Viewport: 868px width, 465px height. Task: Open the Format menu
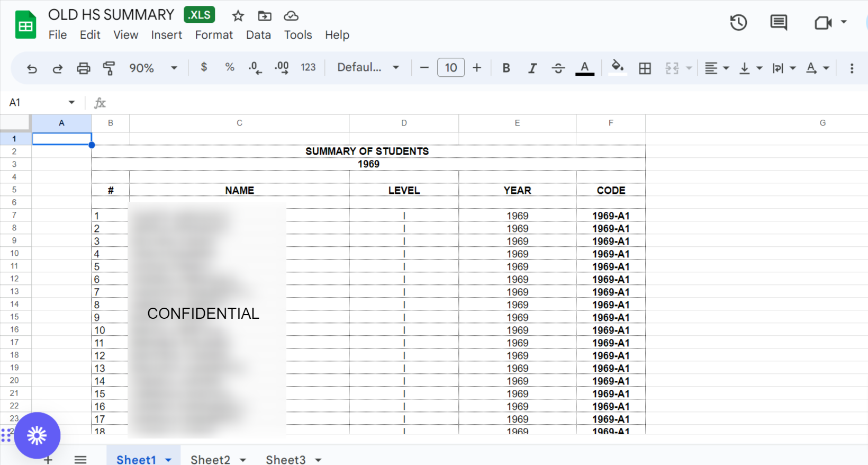pyautogui.click(x=214, y=35)
